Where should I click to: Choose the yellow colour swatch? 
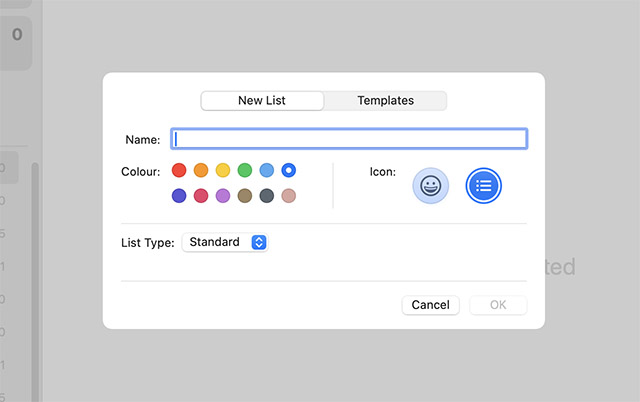223,171
